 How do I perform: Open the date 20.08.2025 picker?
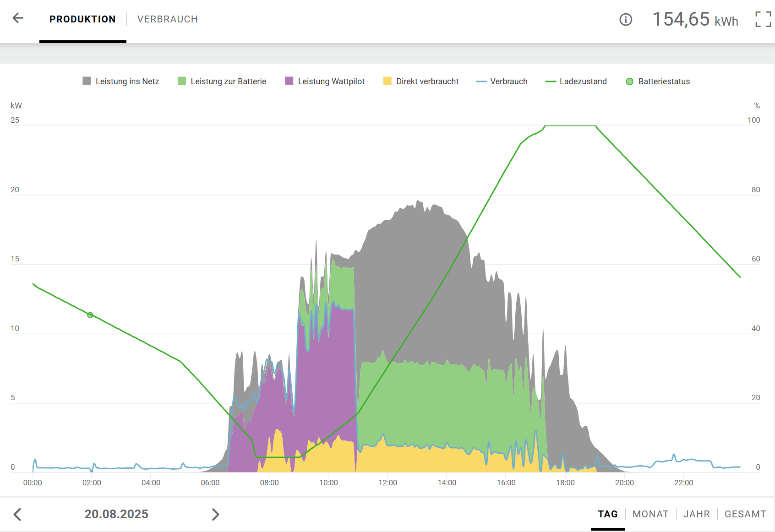pos(116,514)
